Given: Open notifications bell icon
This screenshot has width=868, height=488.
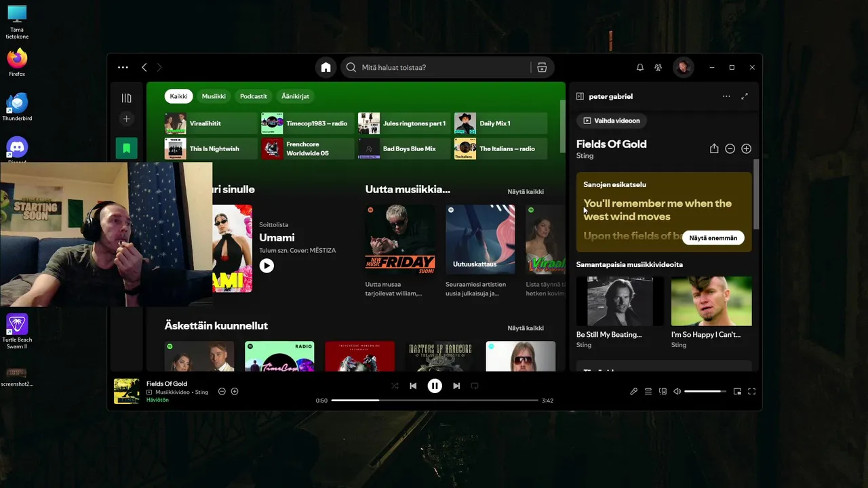Looking at the screenshot, I should (x=639, y=68).
